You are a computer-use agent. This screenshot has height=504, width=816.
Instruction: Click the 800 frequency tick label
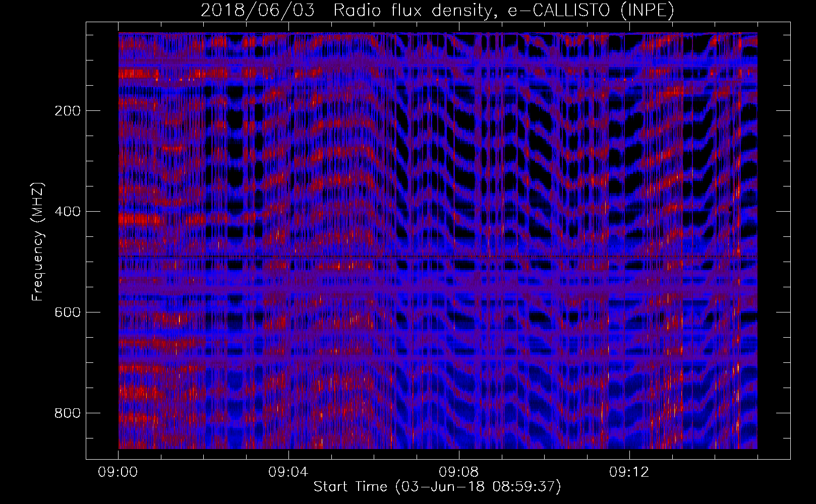(68, 413)
